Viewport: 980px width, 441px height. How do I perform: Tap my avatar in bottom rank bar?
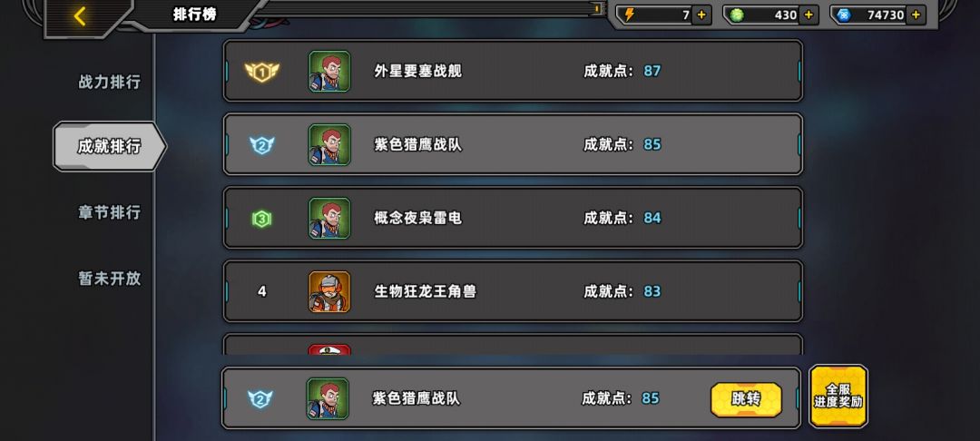(x=328, y=398)
